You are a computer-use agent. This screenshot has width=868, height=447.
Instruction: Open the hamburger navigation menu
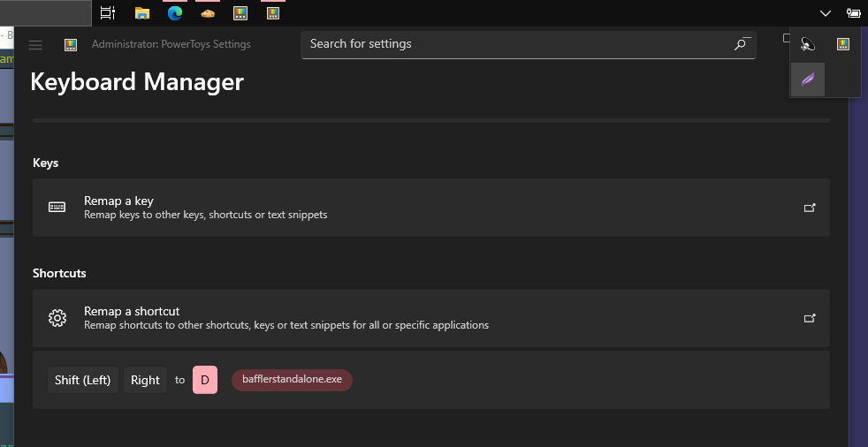coord(35,45)
